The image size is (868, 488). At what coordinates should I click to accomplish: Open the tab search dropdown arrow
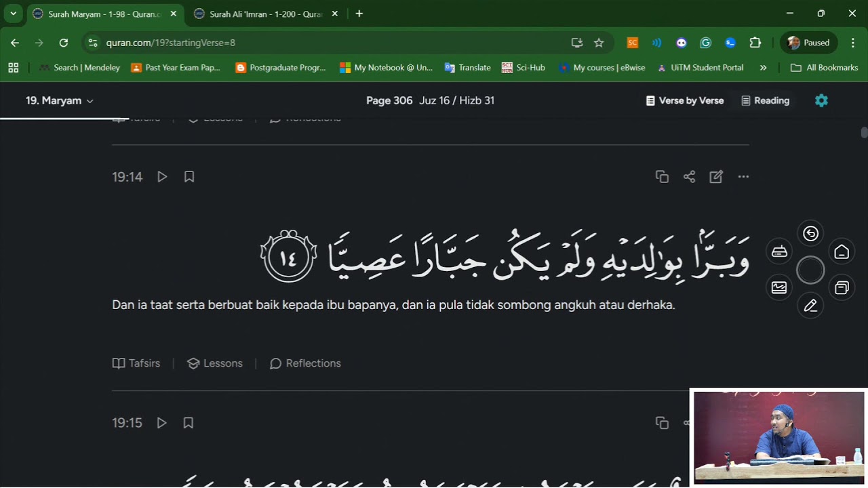[x=13, y=14]
